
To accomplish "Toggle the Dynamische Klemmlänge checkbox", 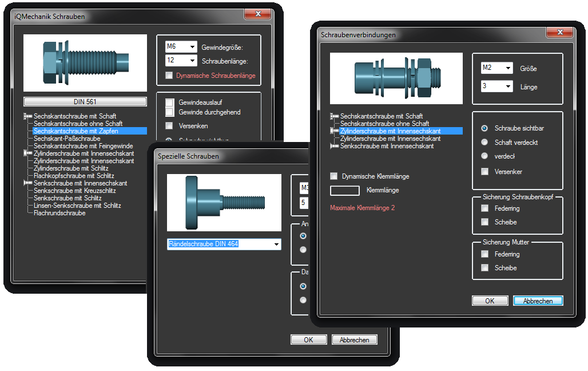I will click(x=334, y=176).
